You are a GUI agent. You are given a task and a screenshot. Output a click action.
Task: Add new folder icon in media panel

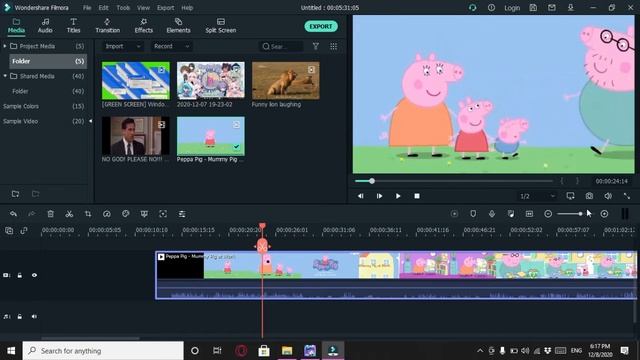15,194
